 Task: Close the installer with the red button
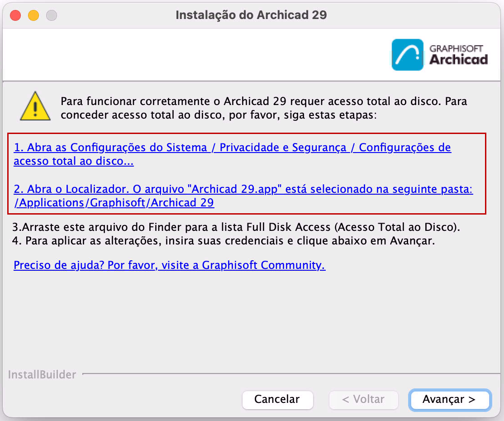click(15, 15)
